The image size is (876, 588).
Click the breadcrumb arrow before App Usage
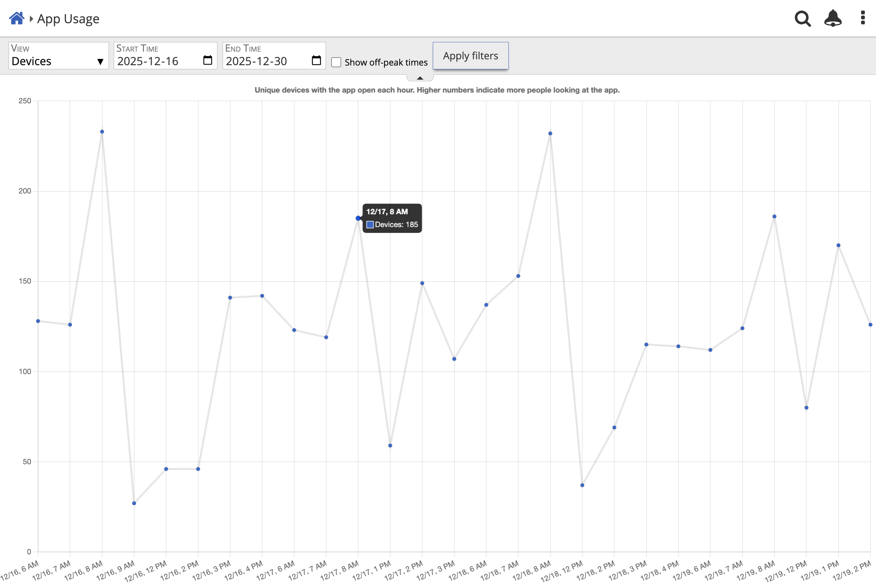pyautogui.click(x=32, y=18)
